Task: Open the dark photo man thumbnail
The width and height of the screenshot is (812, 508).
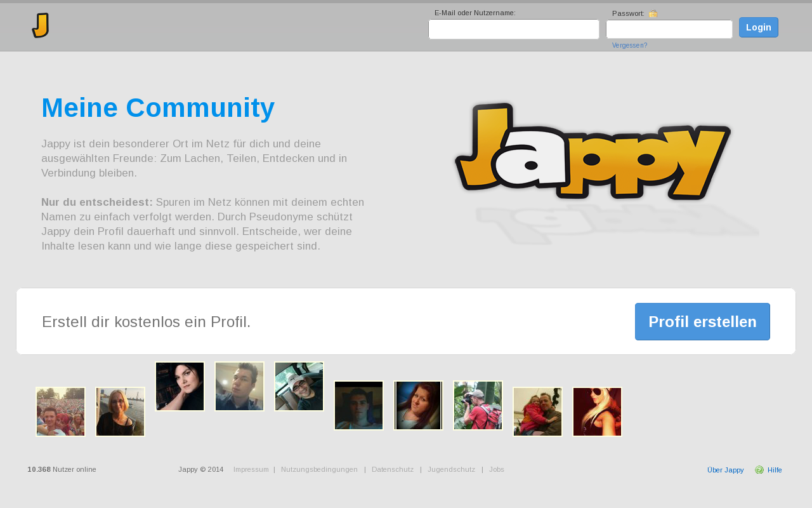Action: pos(358,406)
